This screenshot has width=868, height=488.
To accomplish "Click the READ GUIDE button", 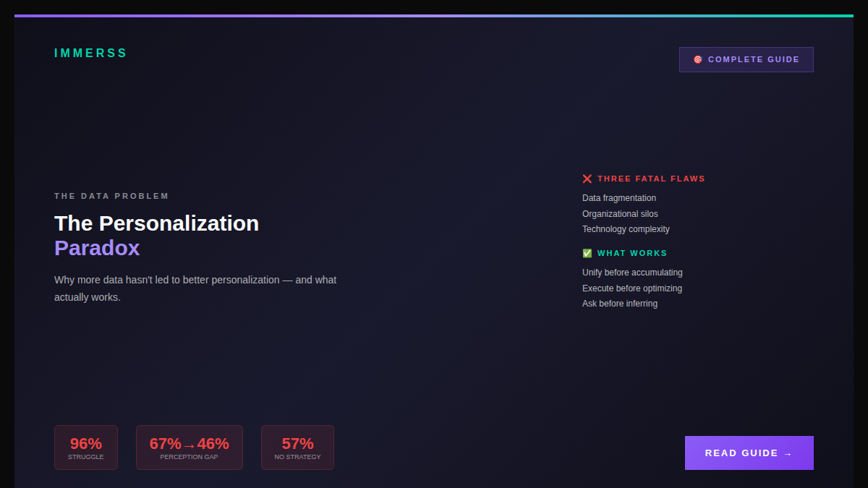I will click(x=749, y=453).
